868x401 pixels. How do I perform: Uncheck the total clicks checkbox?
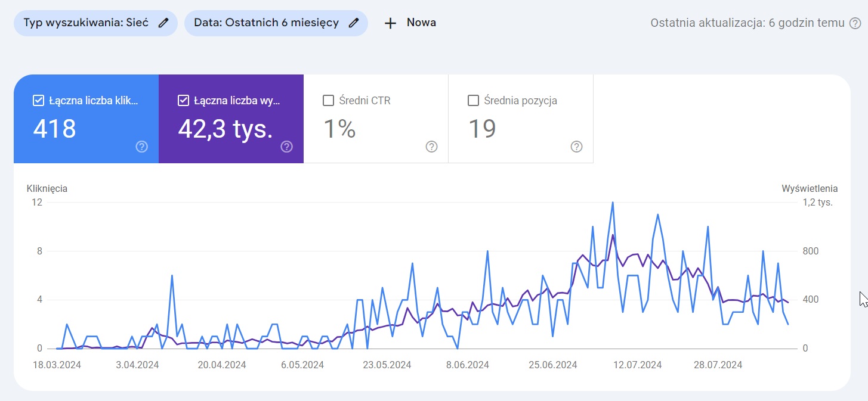[38, 101]
